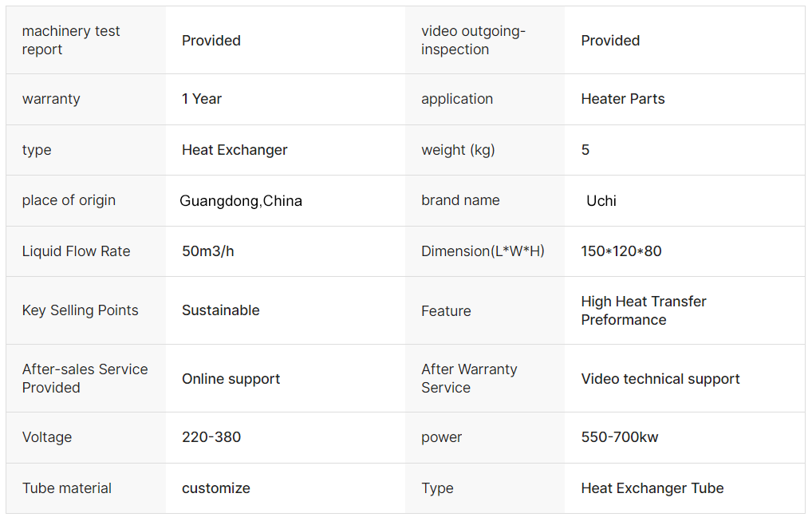Click the "Video technical support" value
This screenshot has height=521, width=812.
coord(660,379)
